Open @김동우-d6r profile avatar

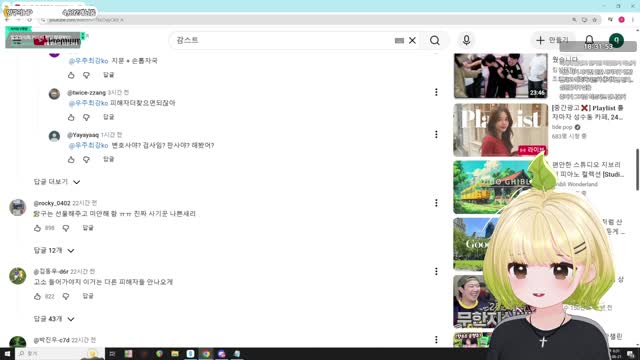[x=18, y=276]
